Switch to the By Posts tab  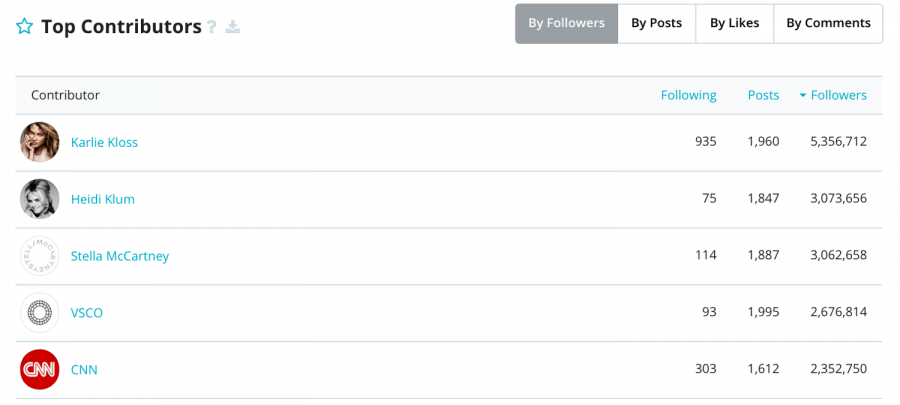[657, 24]
